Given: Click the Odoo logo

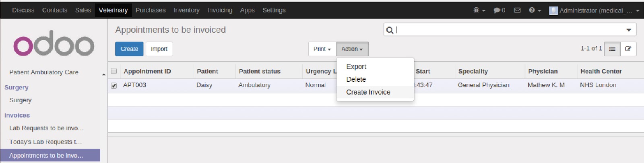Looking at the screenshot, I should [54, 43].
